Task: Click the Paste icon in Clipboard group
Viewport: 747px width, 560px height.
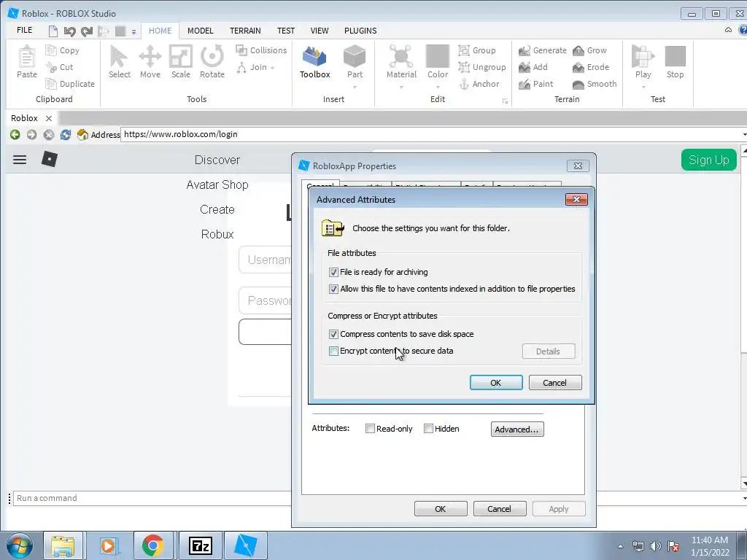Action: pos(27,57)
